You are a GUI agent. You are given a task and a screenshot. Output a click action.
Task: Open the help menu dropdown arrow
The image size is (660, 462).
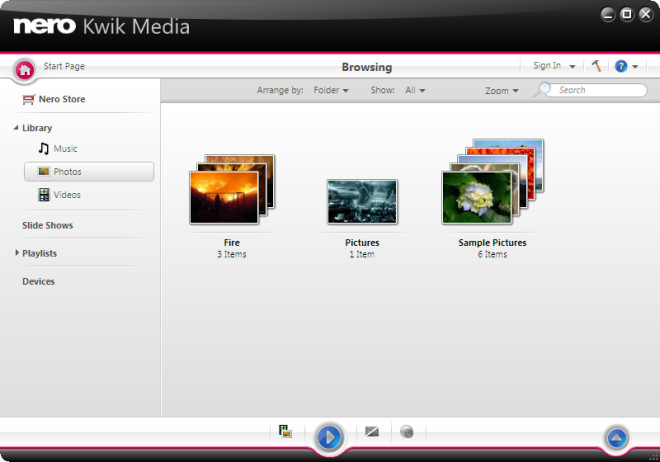635,66
